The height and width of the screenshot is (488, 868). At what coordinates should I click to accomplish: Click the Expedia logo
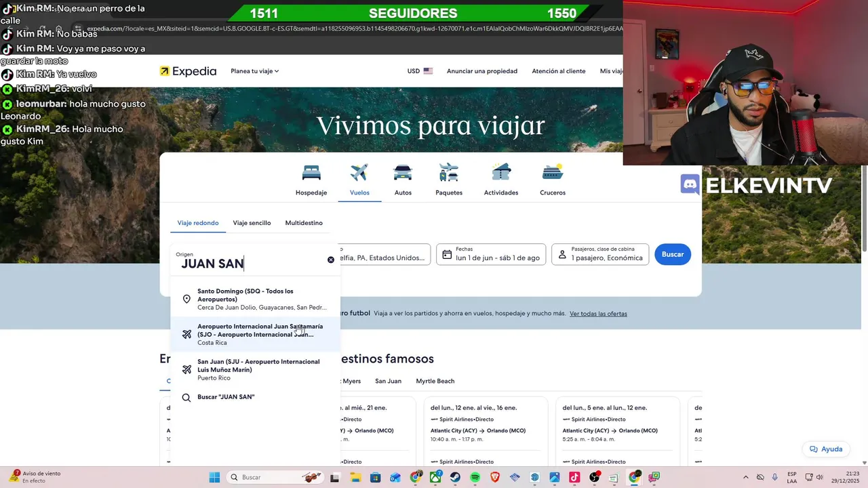[188, 71]
